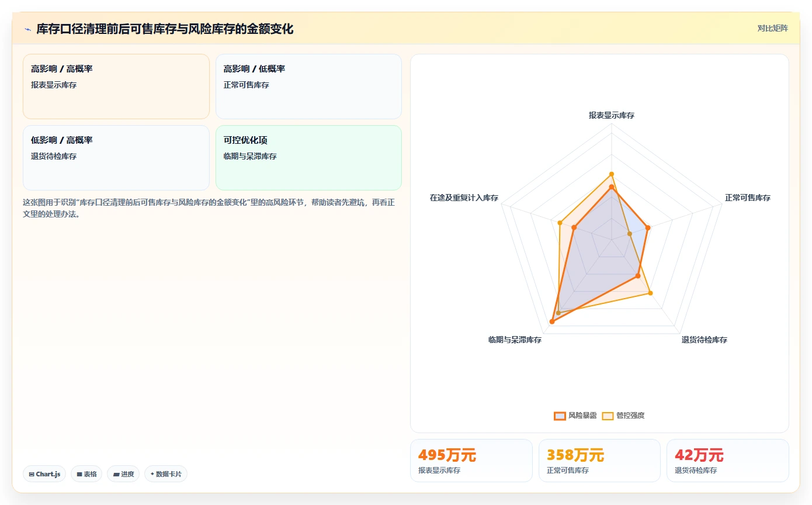Click 管控强度 data point on 在途及重复计入库存 axis
The height and width of the screenshot is (505, 812).
click(x=560, y=222)
